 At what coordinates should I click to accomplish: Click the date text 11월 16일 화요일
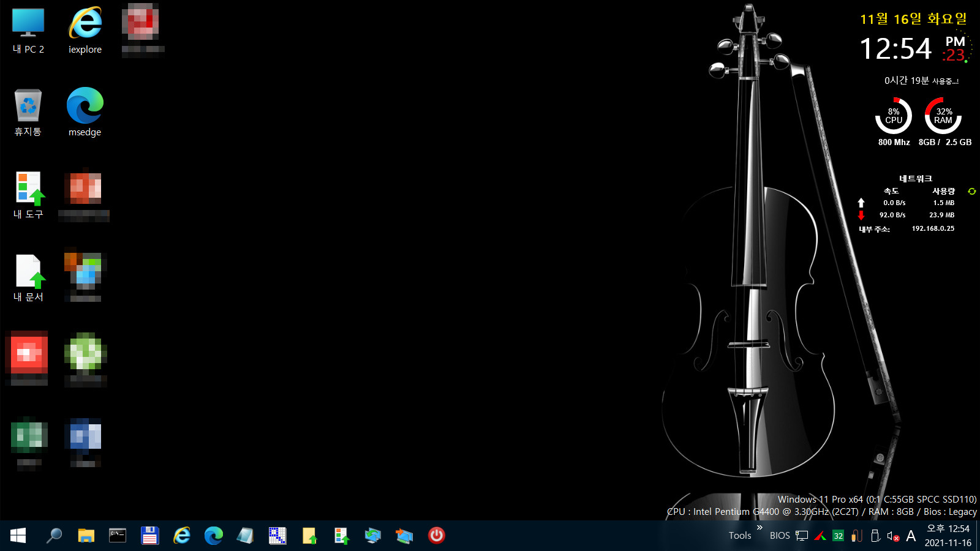(913, 19)
